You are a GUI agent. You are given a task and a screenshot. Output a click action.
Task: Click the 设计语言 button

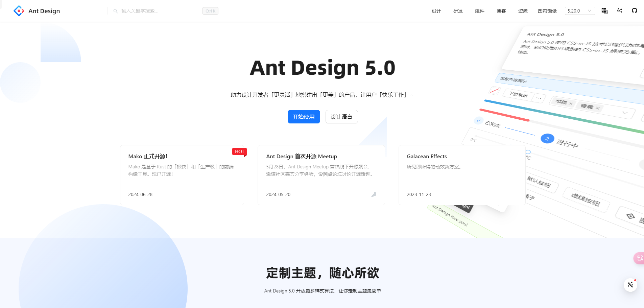click(x=341, y=117)
